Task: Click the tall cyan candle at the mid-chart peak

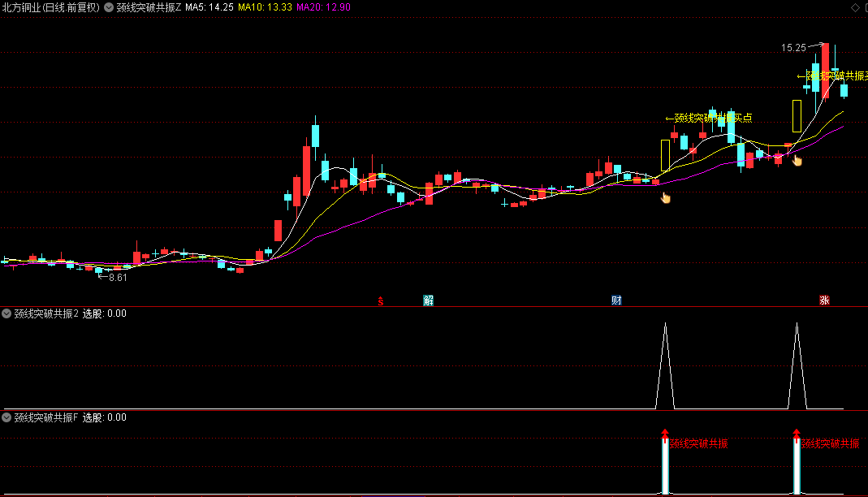Action: click(316, 136)
